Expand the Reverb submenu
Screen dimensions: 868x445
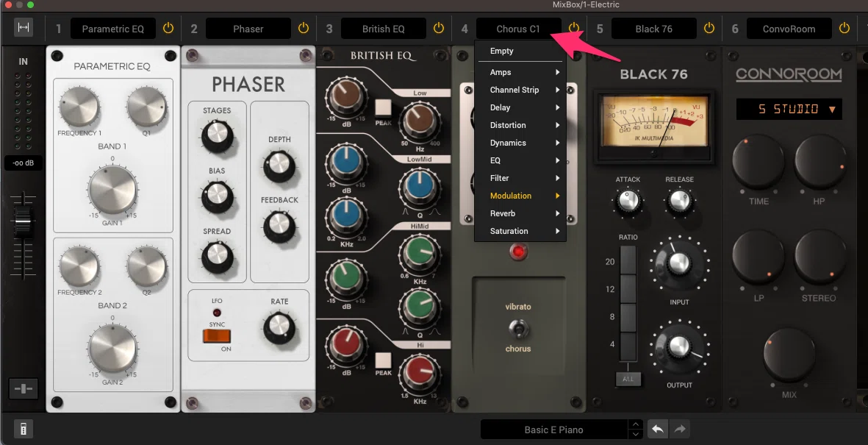point(520,213)
